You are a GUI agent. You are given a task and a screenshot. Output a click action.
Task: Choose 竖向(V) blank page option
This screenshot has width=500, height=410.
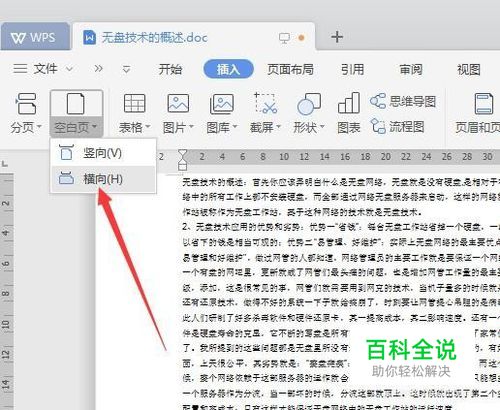[x=103, y=153]
